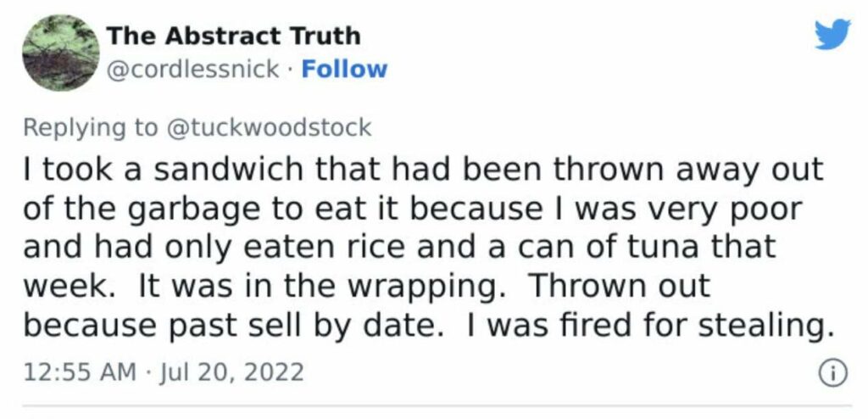Click the Jul 20, 2022 date
Viewport: 868px width, 419px height.
231,372
